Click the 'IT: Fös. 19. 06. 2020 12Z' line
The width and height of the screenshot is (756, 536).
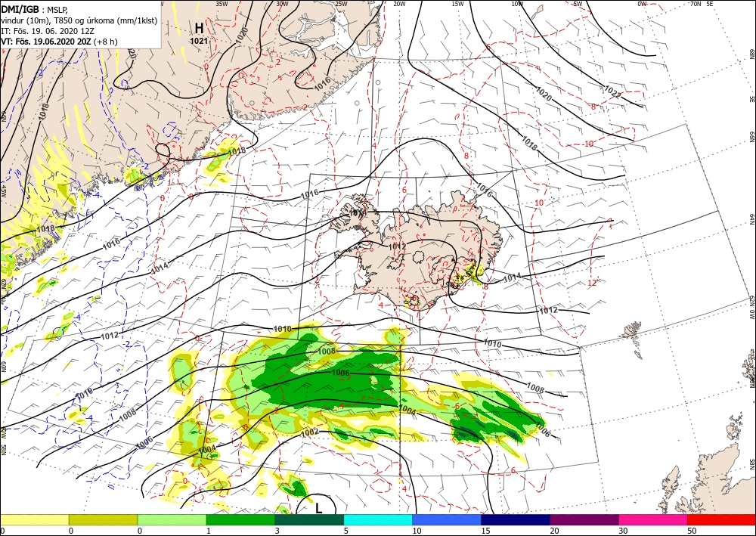[47, 31]
